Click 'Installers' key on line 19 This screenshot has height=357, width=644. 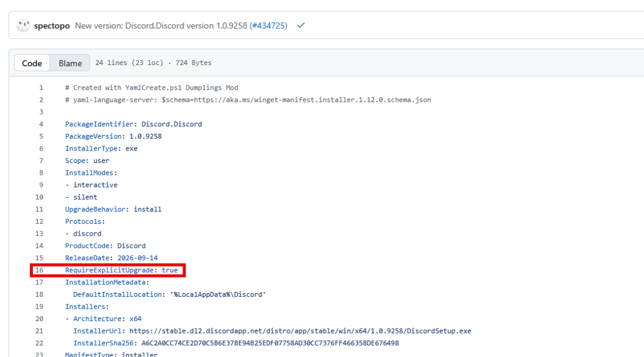[x=85, y=307]
